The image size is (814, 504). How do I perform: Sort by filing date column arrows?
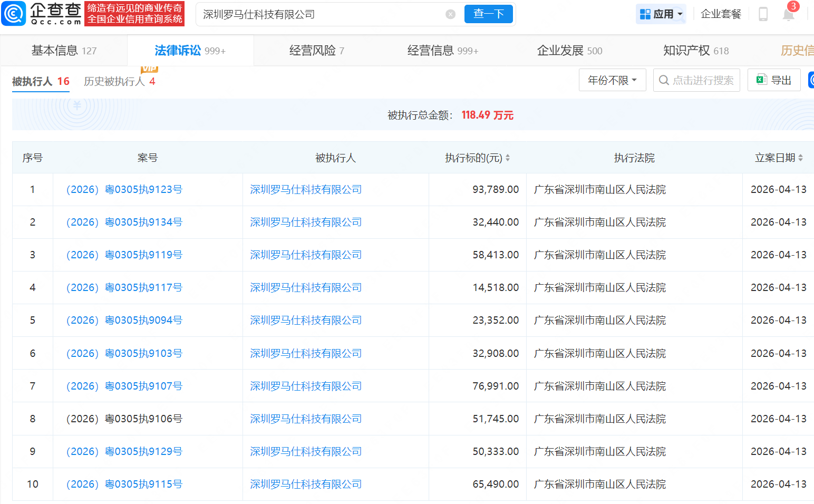coord(800,158)
